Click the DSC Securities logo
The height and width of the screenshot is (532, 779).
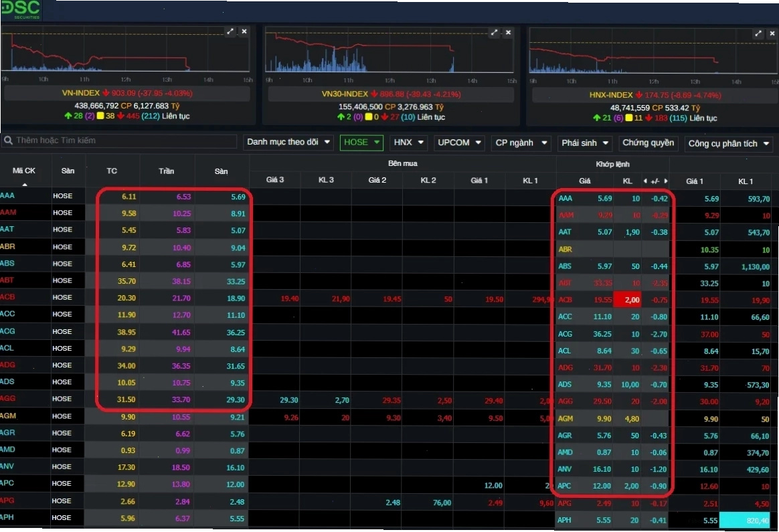[21, 9]
